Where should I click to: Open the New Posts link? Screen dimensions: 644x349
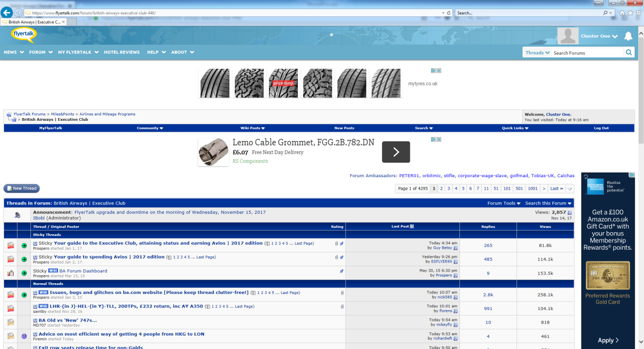[x=344, y=128]
